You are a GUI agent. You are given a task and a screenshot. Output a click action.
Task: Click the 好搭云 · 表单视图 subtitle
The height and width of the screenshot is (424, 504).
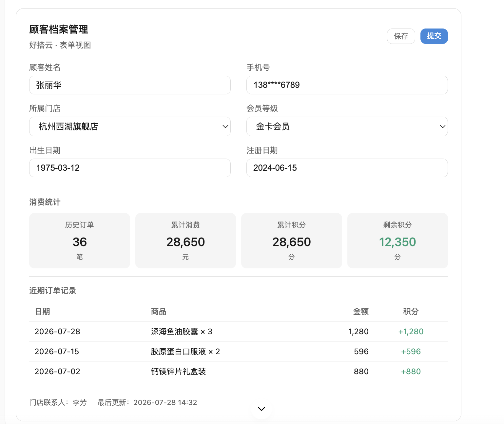[x=60, y=45]
